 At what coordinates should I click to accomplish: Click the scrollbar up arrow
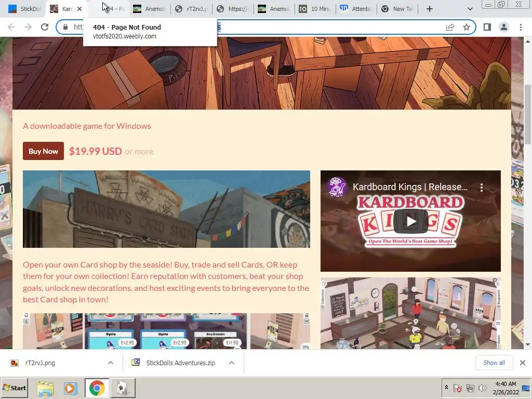(528, 42)
